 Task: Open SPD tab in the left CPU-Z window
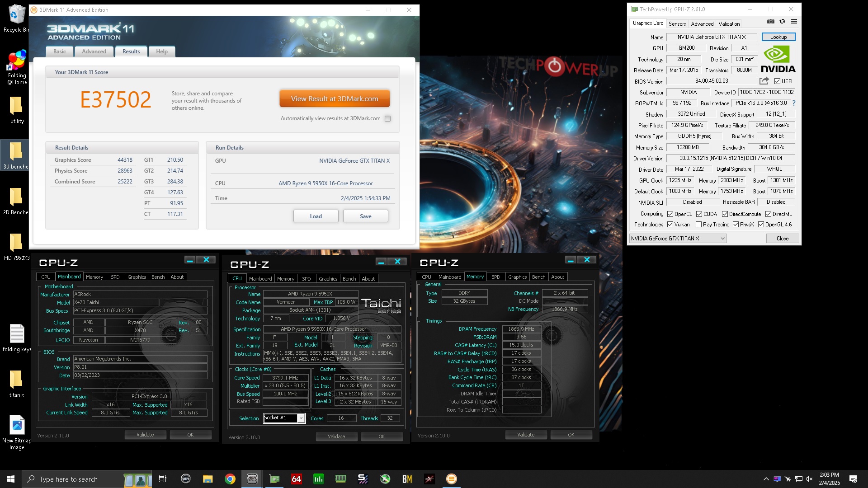[x=115, y=277]
